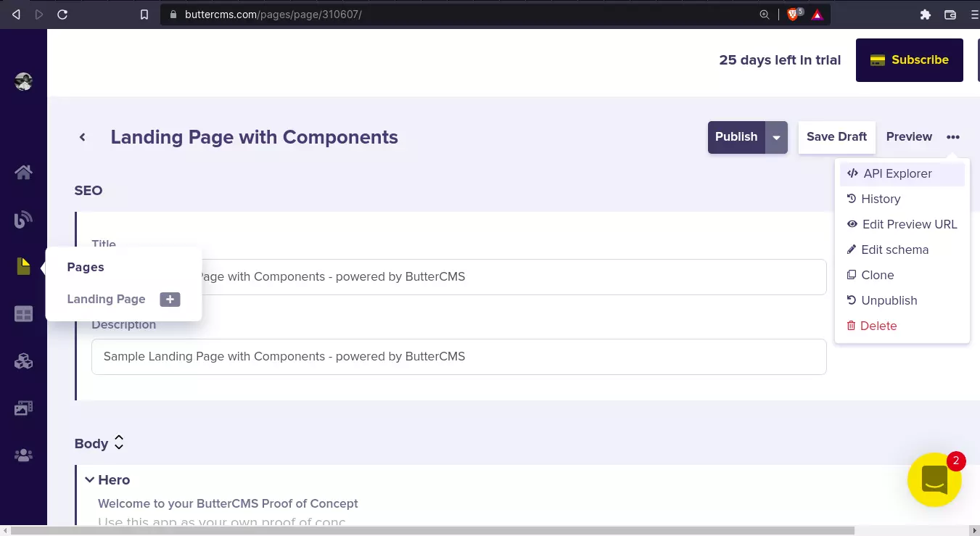Click the Publish button
This screenshot has height=536, width=980.
point(736,137)
